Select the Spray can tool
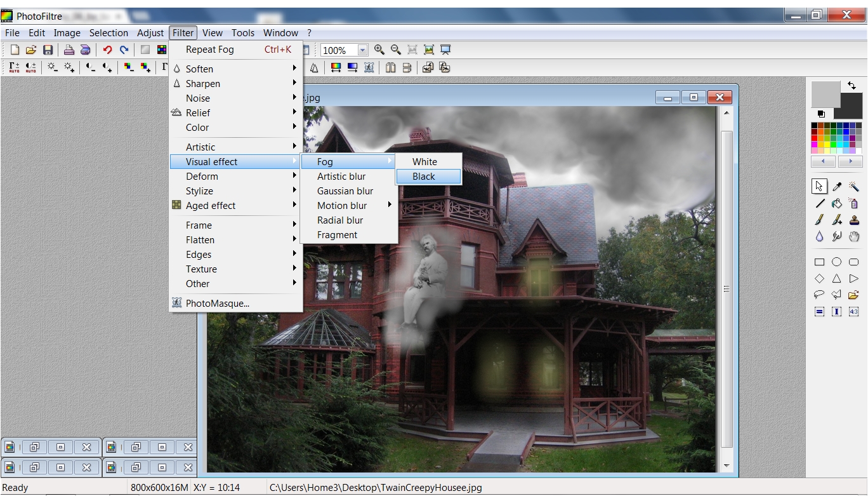Screen dimensions: 868x503 853,203
